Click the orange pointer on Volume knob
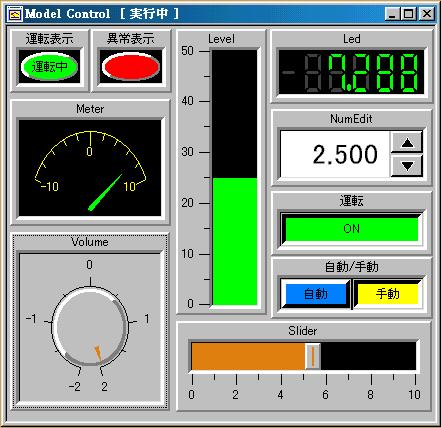441x428 pixels. pos(98,354)
